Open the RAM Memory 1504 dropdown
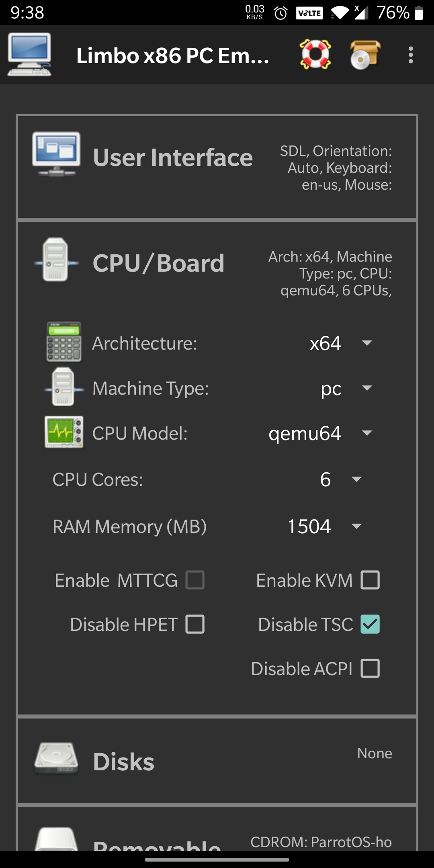The height and width of the screenshot is (868, 434). pos(324,526)
